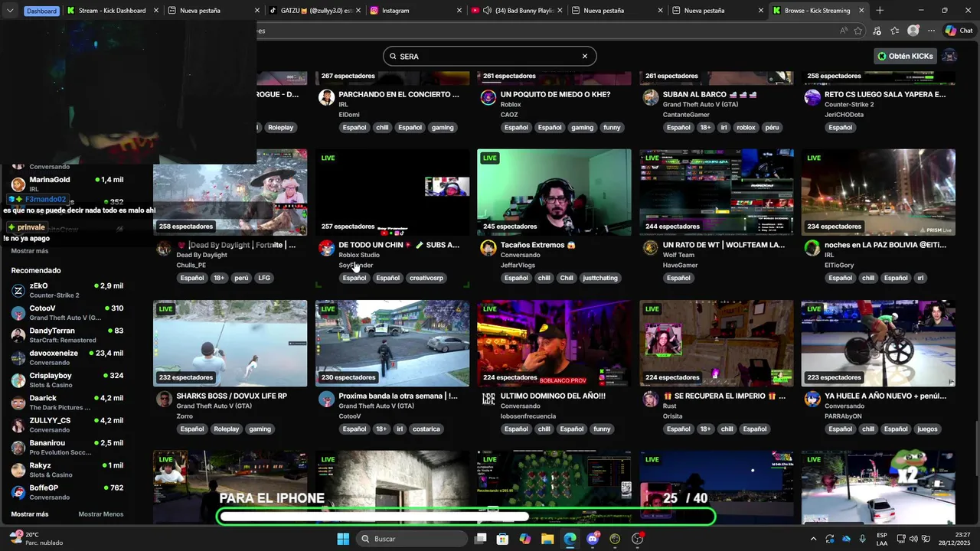Viewport: 980px width, 551px height.
Task: Open davooxeneize channel in sidebar
Action: 67,357
